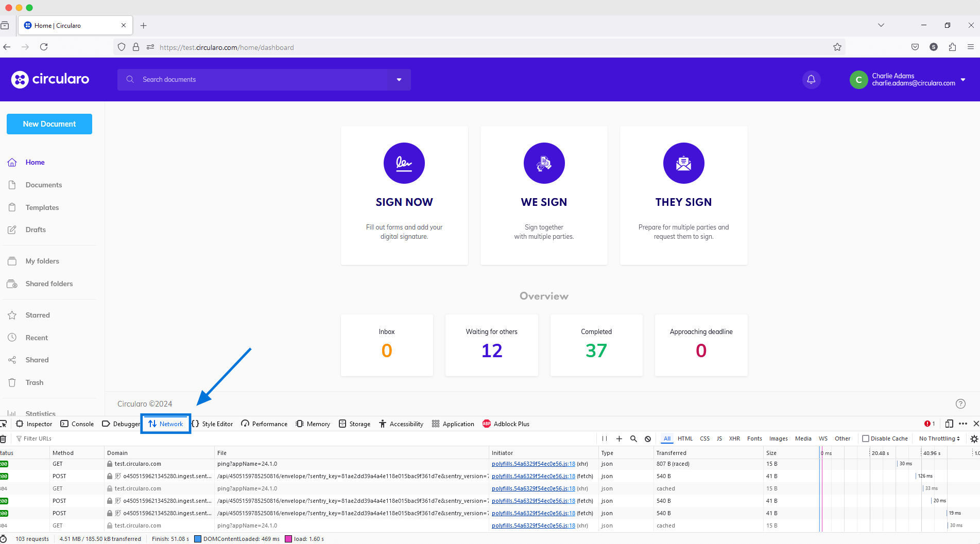The width and height of the screenshot is (980, 544).
Task: Open Templates in the sidebar
Action: 42,207
